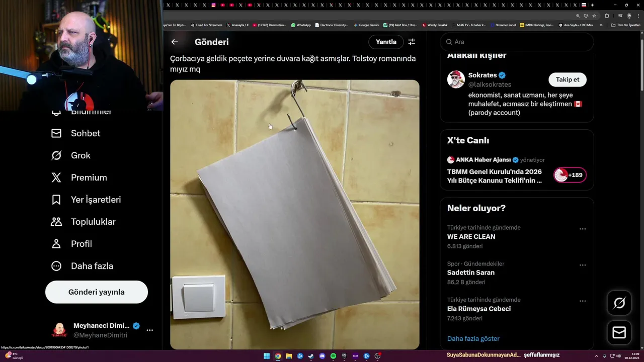This screenshot has width=644, height=362.
Task: Open Livad For Streamers bookmark
Action: (206, 25)
